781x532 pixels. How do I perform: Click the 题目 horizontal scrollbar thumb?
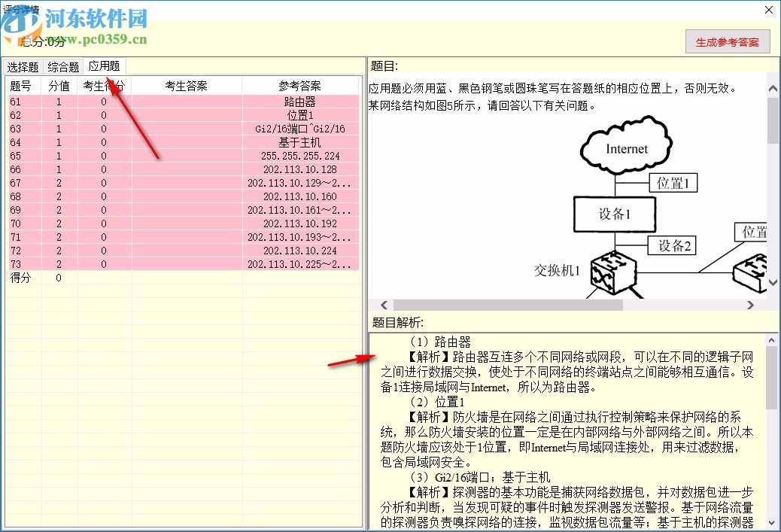point(508,305)
